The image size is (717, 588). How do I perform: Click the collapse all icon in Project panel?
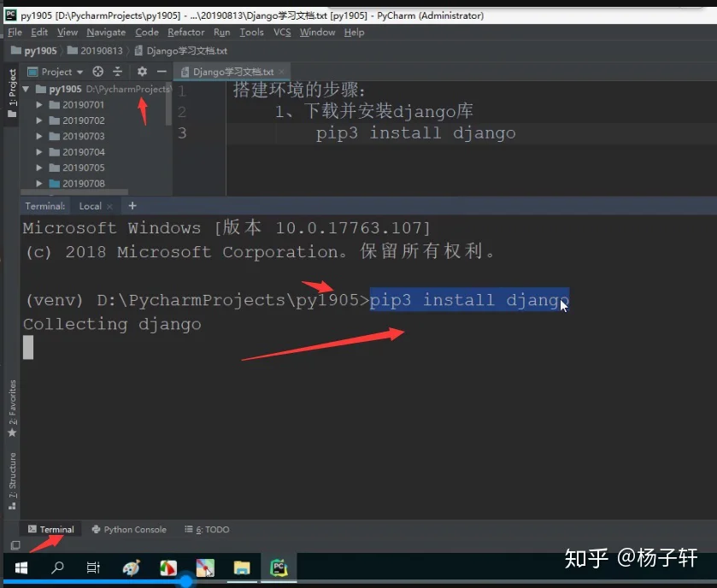(x=118, y=72)
